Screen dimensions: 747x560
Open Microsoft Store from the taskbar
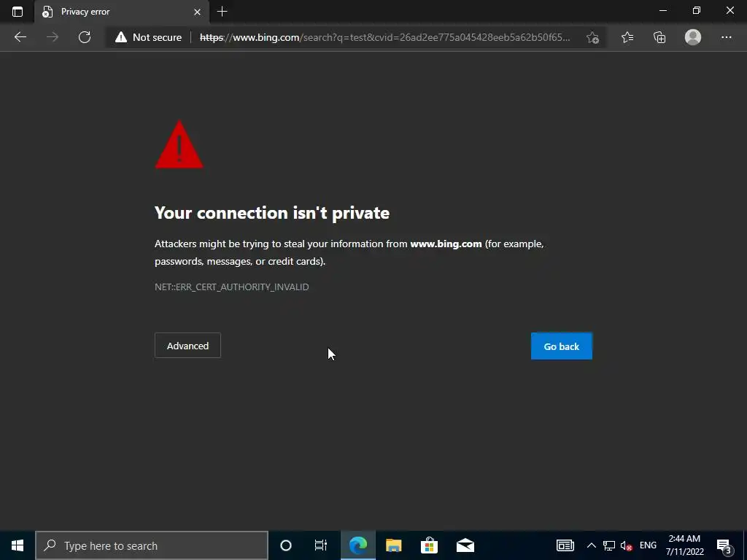[429, 545]
